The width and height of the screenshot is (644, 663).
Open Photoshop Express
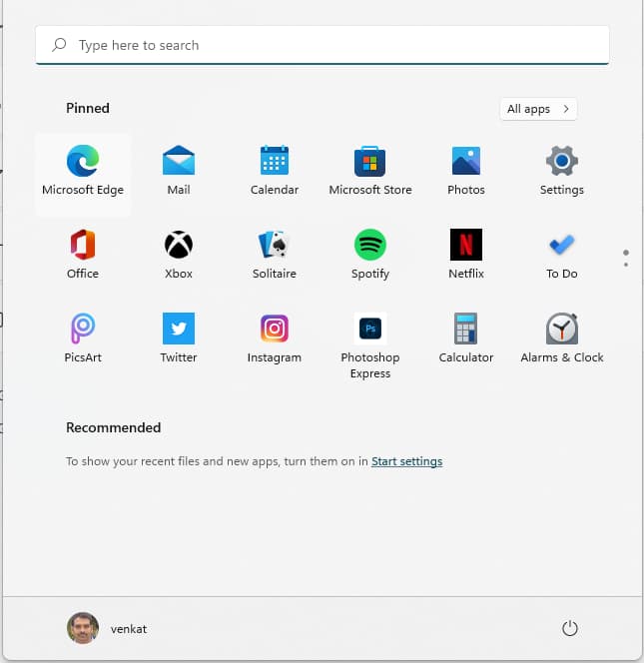pos(370,345)
